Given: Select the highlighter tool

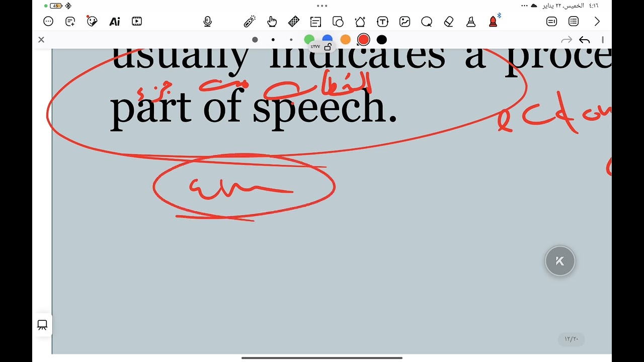Looking at the screenshot, I should click(x=471, y=22).
